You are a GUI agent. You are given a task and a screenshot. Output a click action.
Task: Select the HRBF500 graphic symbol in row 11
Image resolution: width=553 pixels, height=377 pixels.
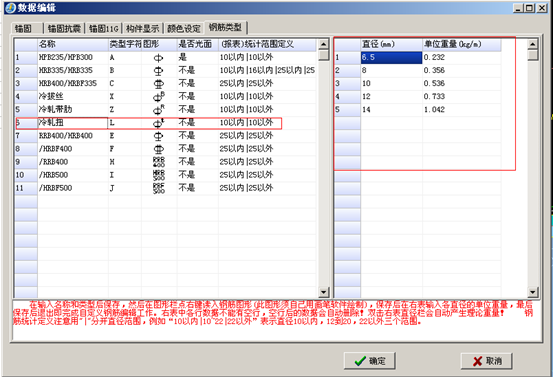[x=159, y=188]
